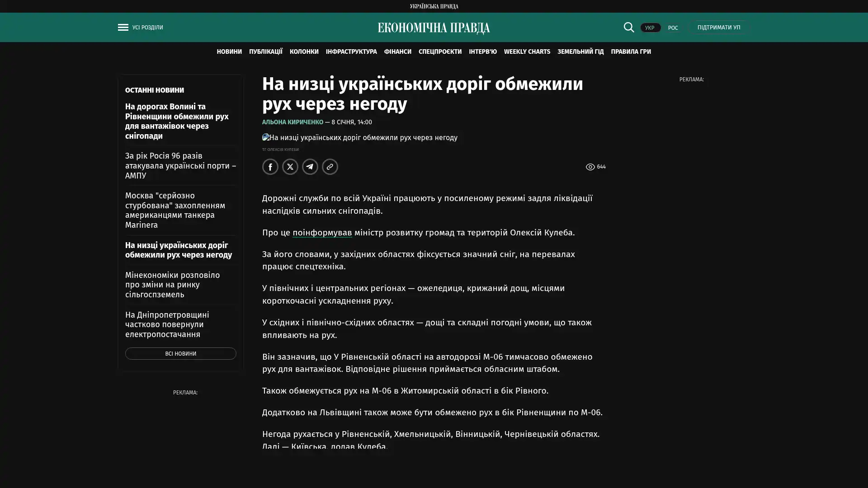
Task: Switch language to РОС
Action: click(x=673, y=28)
